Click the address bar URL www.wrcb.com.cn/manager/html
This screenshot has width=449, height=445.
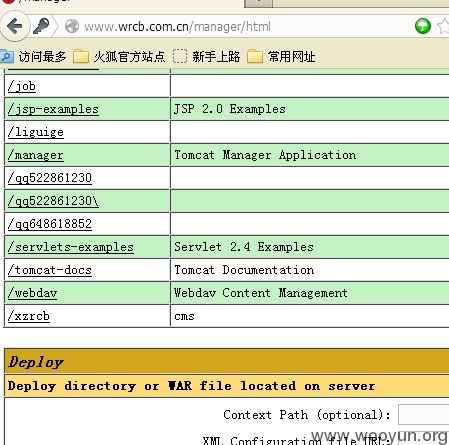[x=177, y=27]
